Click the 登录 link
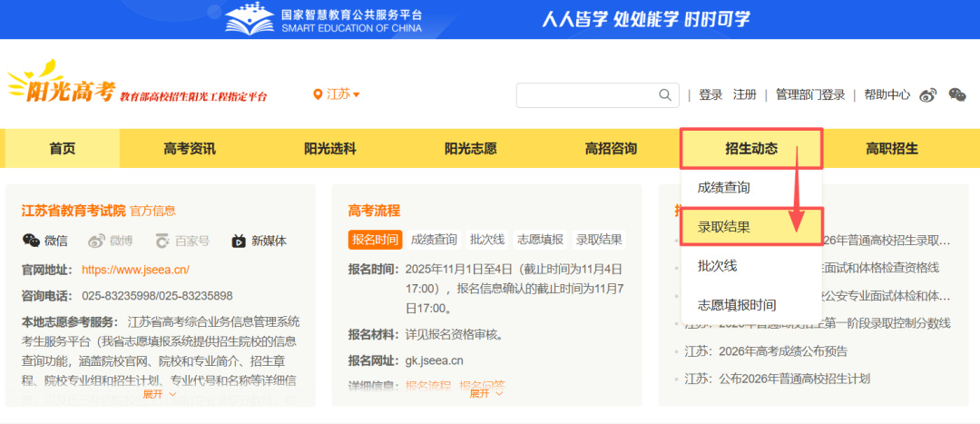 point(710,95)
